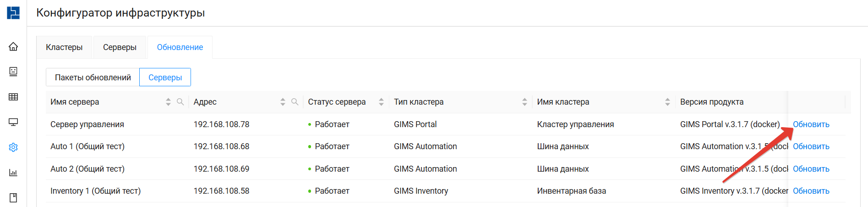Click address 192.168.108.68
The image size is (868, 207).
coord(221,146)
